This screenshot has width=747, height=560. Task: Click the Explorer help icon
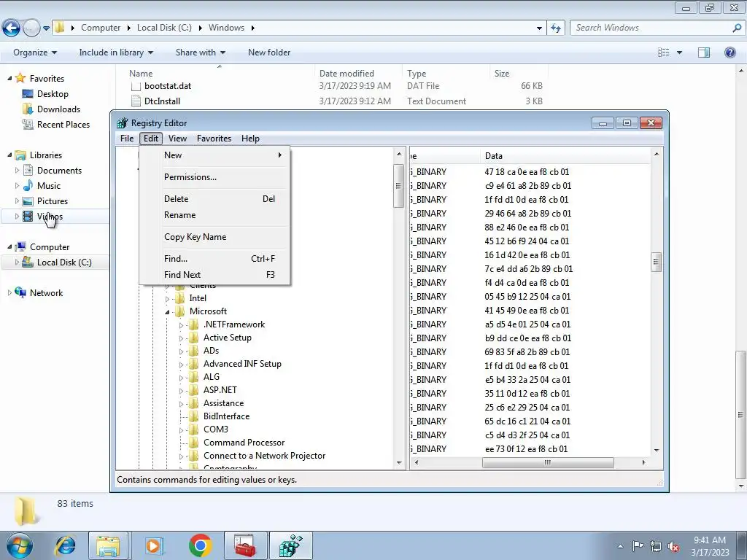click(x=729, y=52)
